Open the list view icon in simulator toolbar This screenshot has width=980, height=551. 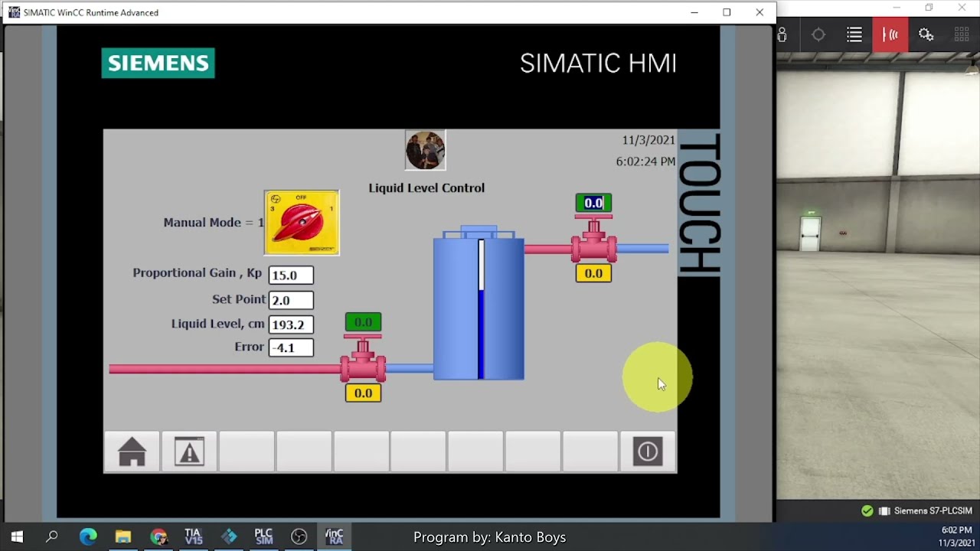[854, 34]
